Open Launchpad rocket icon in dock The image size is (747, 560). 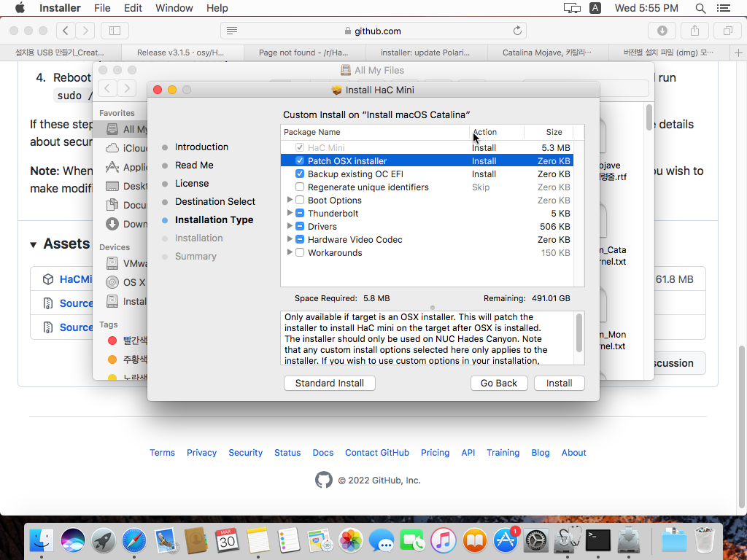tap(104, 540)
